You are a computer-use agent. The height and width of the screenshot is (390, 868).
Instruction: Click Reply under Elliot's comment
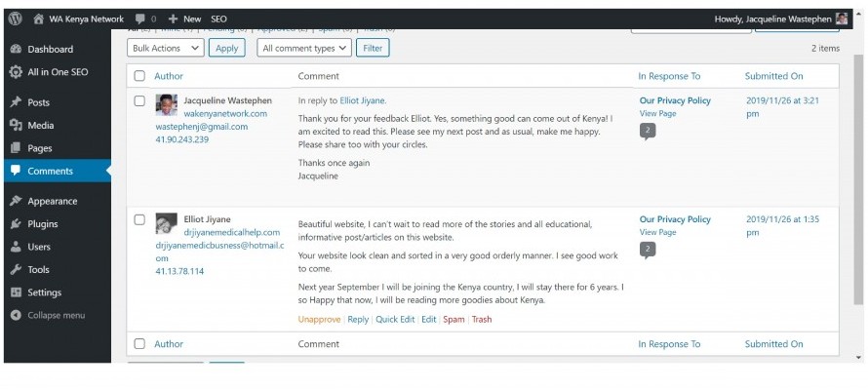point(358,319)
